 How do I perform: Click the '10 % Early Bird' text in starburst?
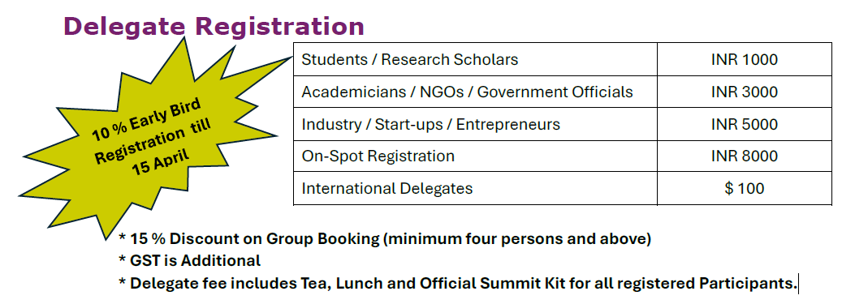[x=146, y=121]
